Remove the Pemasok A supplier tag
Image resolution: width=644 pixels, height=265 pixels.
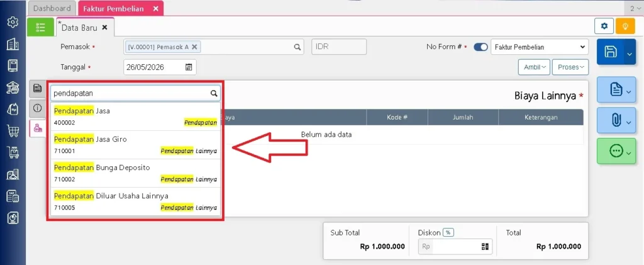195,47
